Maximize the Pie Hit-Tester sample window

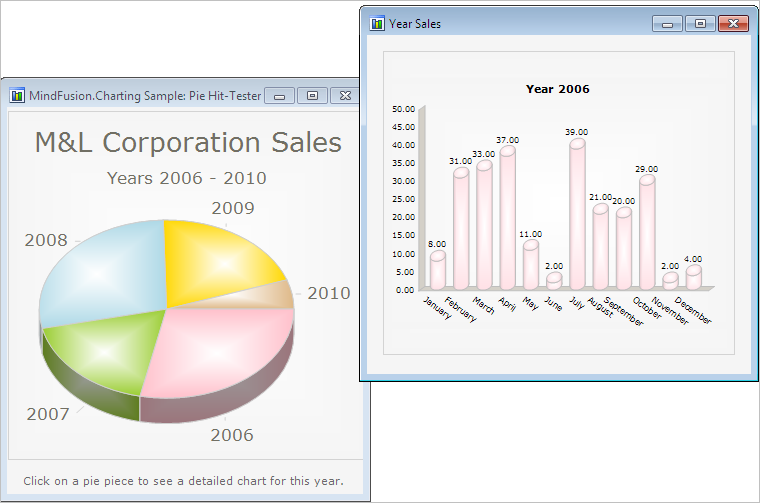tap(313, 96)
